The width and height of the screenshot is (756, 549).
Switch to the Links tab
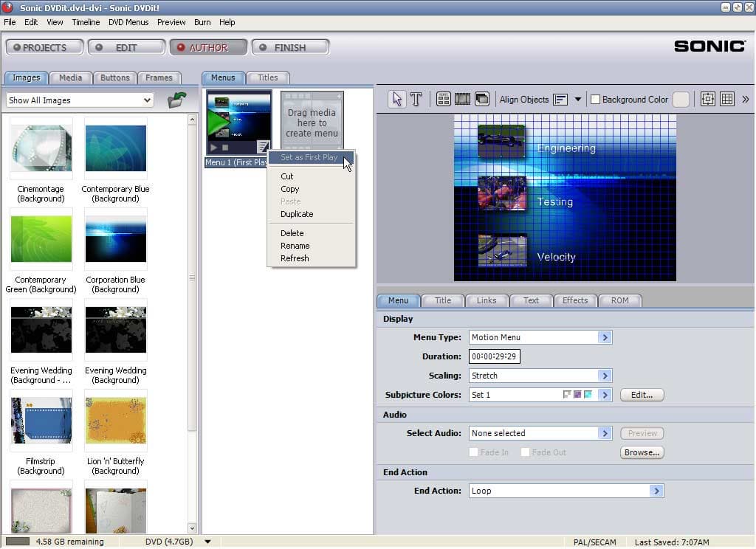click(487, 300)
